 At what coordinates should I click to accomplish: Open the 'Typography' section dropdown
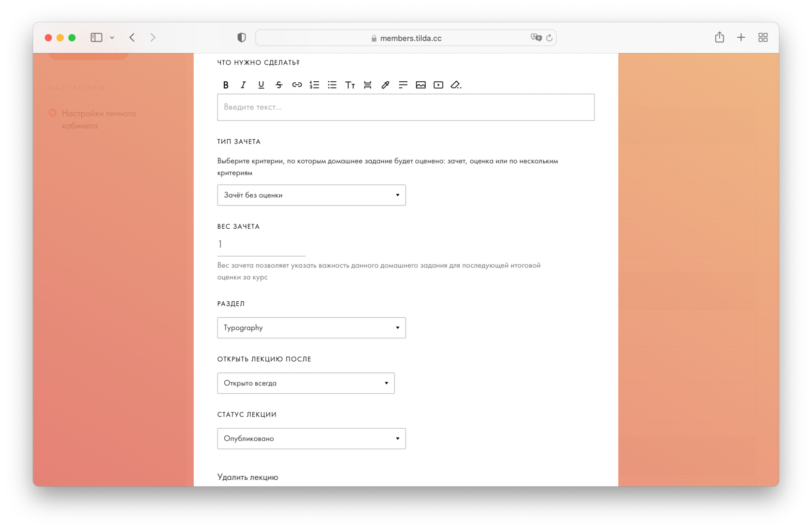pos(311,328)
